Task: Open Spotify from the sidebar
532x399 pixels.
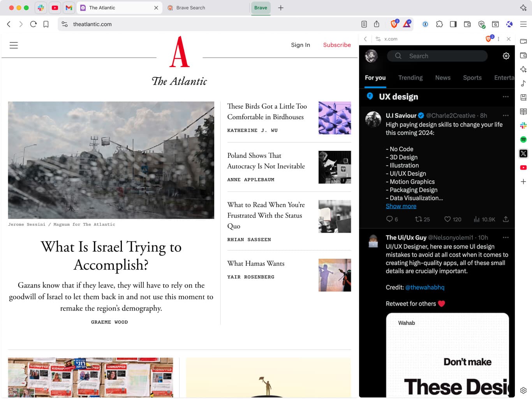Action: click(523, 139)
